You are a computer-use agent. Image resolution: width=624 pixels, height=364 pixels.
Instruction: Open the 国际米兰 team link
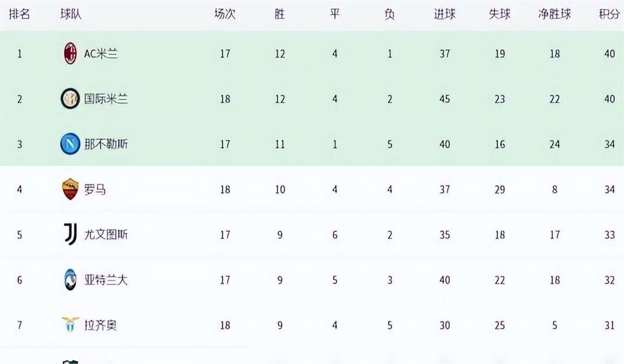tap(106, 99)
